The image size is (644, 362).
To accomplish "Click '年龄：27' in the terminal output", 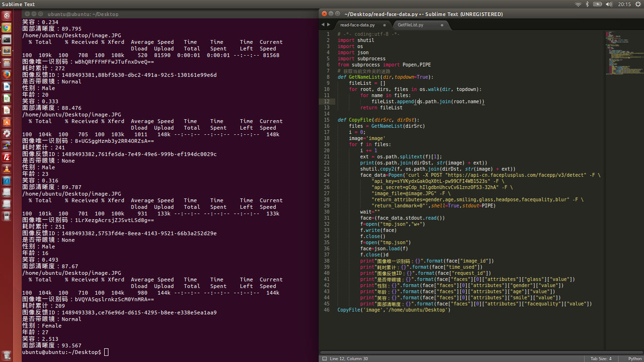I will [35, 332].
